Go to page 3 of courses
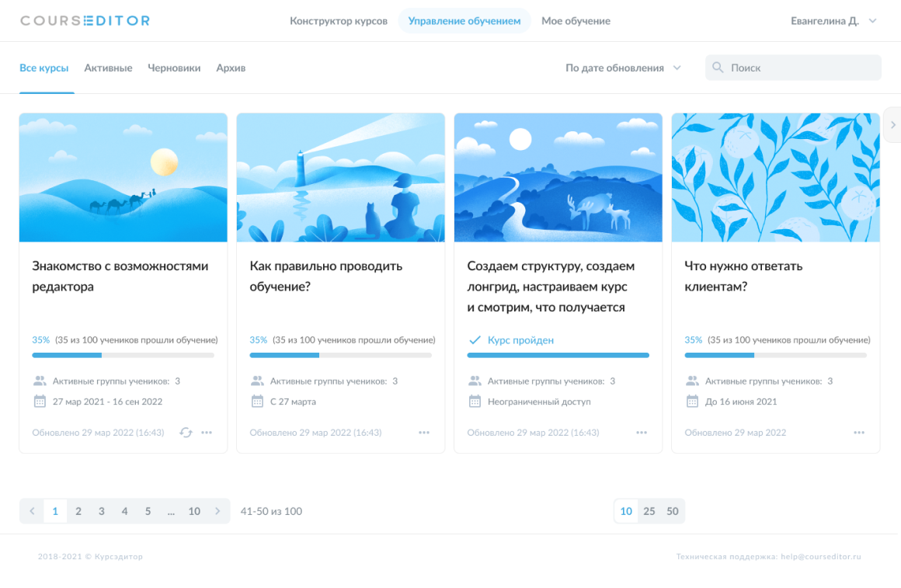901x588 pixels. (x=101, y=511)
